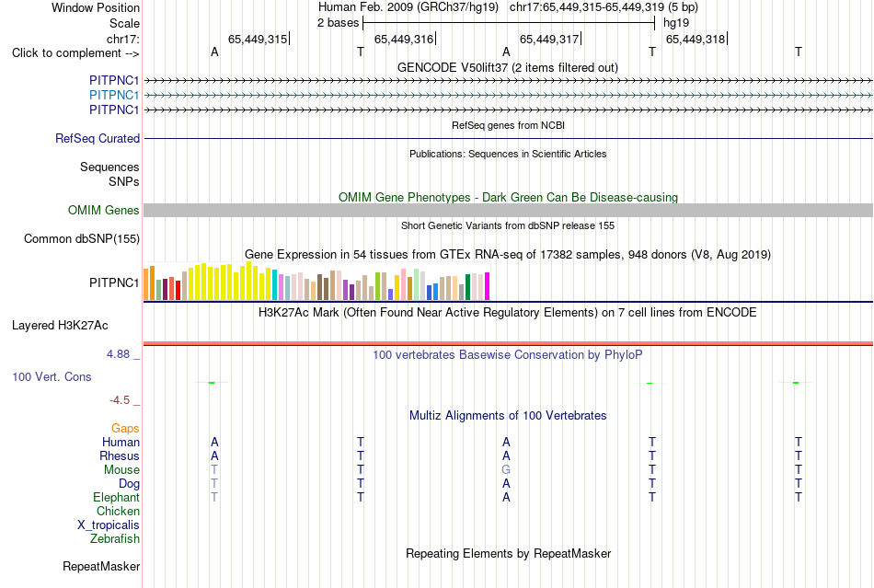Click the red GTEx expression bar
This screenshot has height=588, width=874.
point(178,291)
